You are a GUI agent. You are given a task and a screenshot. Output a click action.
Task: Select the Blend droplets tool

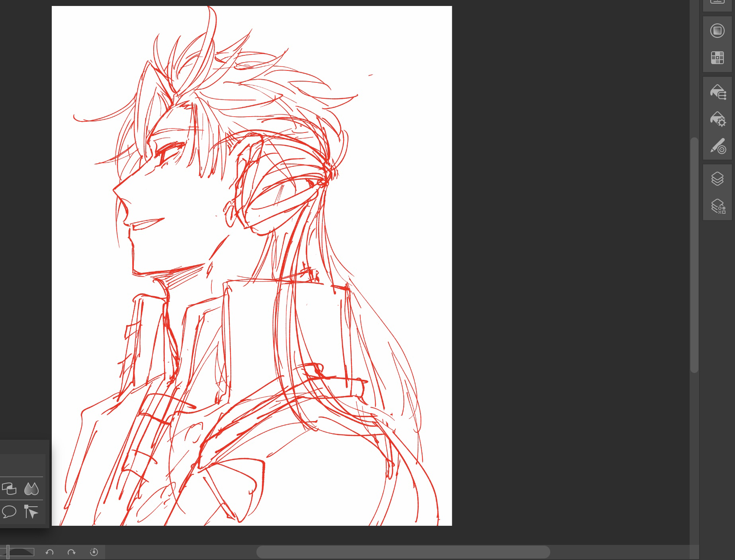(31, 489)
